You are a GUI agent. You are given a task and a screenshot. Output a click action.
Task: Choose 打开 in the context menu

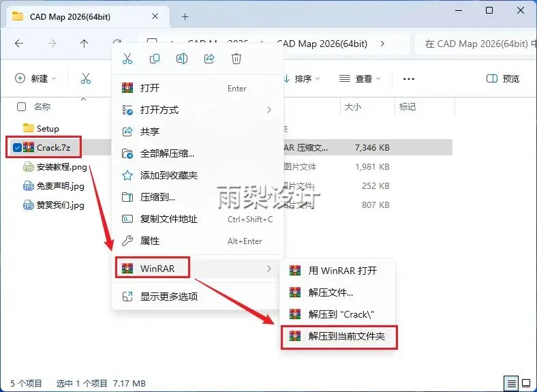coord(198,88)
